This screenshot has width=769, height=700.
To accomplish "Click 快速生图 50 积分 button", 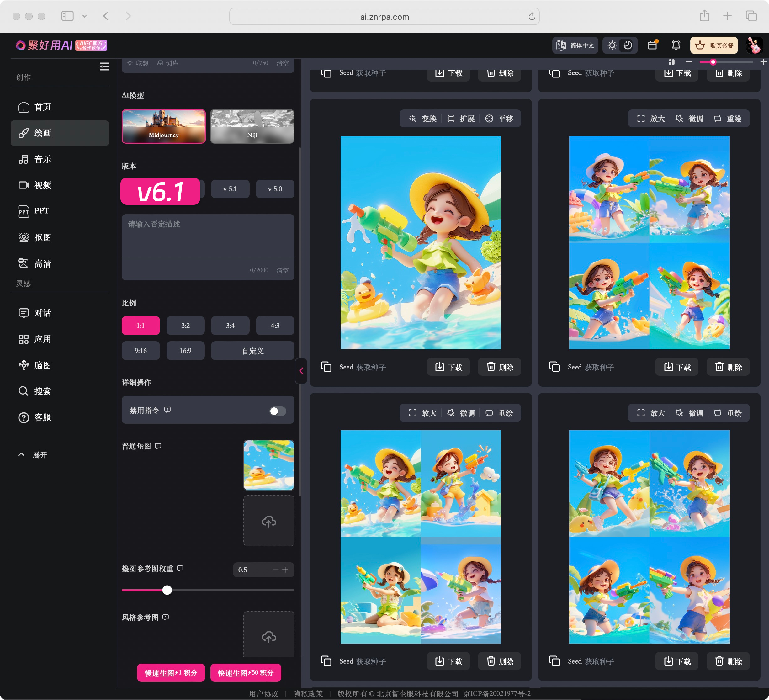I will (246, 673).
